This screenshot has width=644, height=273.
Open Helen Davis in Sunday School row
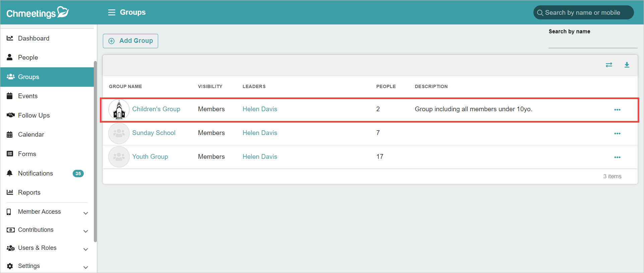click(260, 133)
